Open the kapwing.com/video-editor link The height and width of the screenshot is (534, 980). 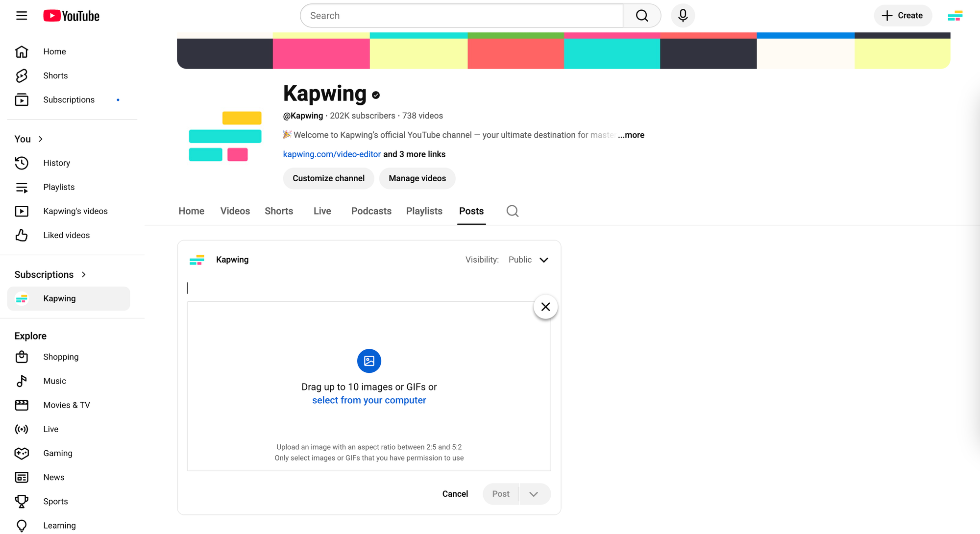(x=332, y=154)
